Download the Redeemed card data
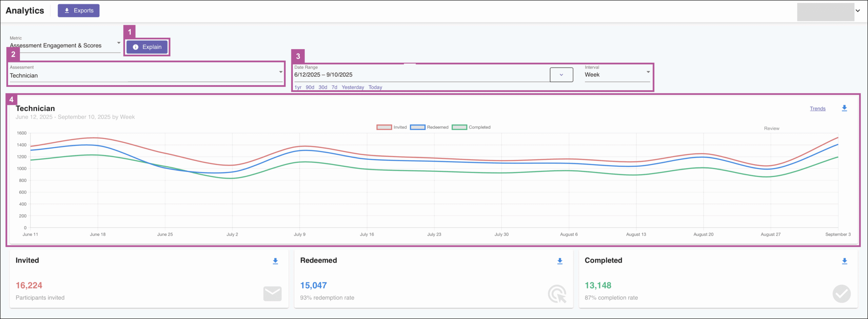 [x=560, y=261]
